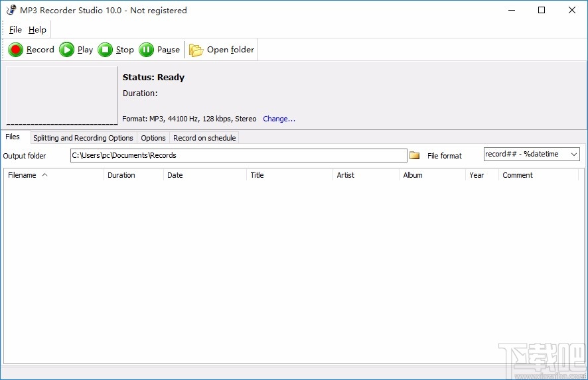Screen dimensions: 588x380
Task: Open the Record on schedule tab
Action: click(204, 138)
